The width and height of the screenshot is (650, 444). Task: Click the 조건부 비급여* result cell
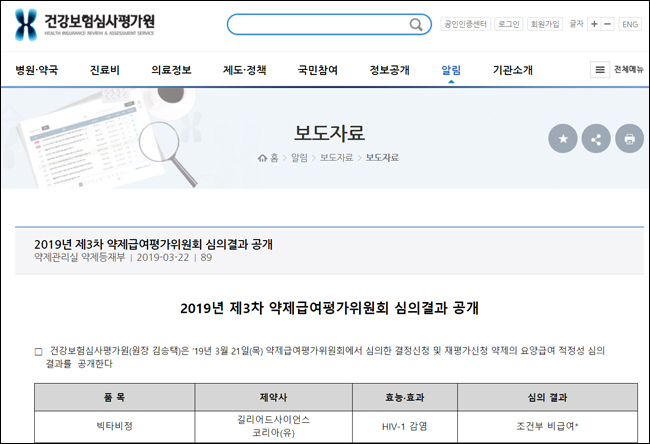point(547,426)
